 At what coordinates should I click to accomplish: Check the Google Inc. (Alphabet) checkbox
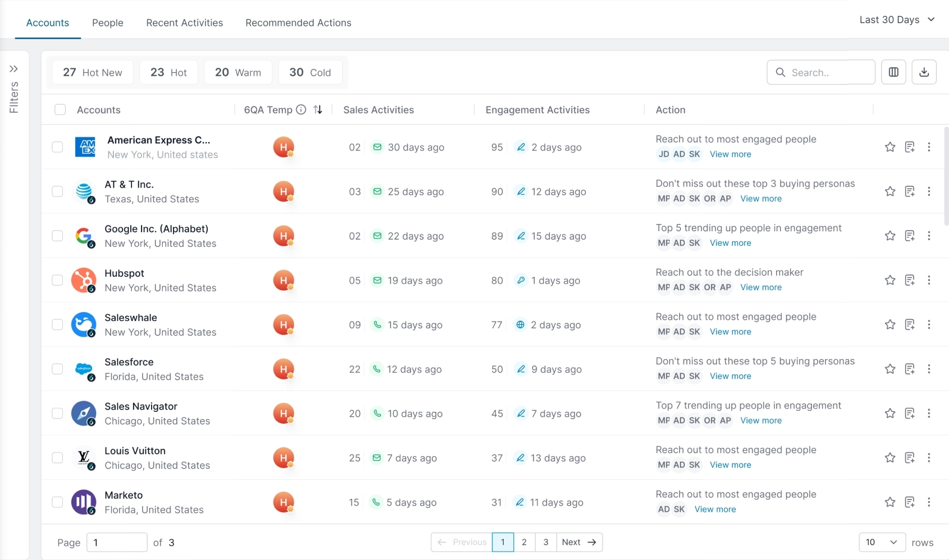click(57, 236)
